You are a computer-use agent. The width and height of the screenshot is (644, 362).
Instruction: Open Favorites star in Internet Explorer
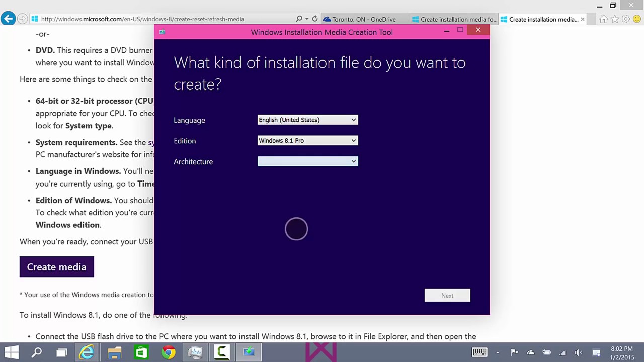click(615, 19)
